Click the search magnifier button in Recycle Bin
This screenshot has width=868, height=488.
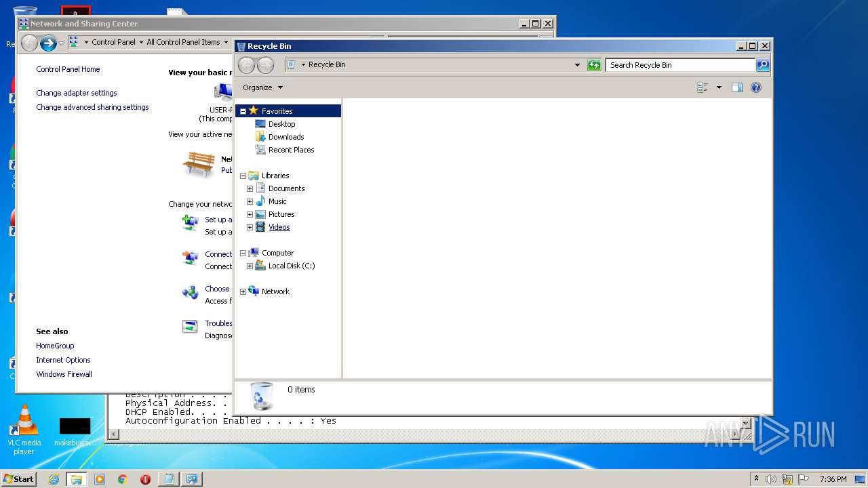click(x=763, y=65)
